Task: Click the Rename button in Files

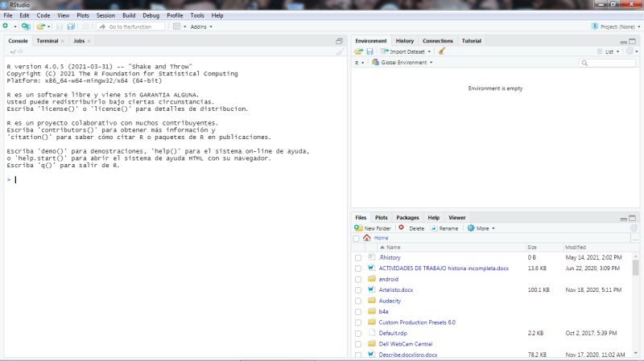Action: 444,228
